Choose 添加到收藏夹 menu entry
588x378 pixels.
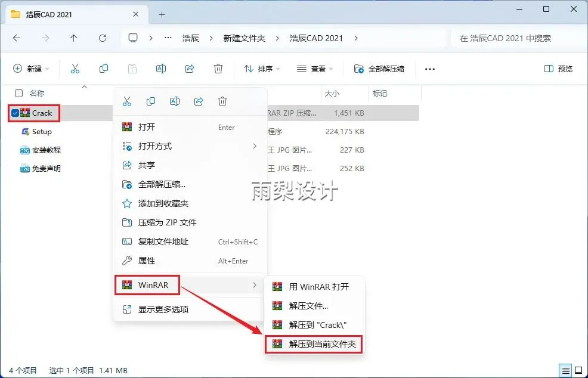(190, 203)
